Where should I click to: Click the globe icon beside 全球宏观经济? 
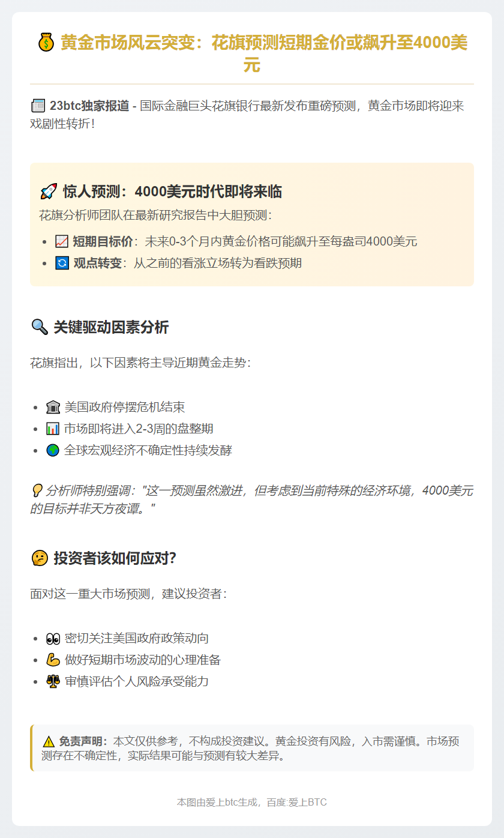click(x=53, y=450)
